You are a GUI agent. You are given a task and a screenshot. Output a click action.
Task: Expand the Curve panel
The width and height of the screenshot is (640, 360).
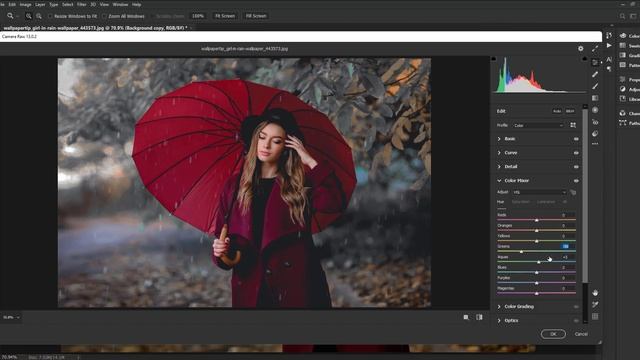[499, 153]
